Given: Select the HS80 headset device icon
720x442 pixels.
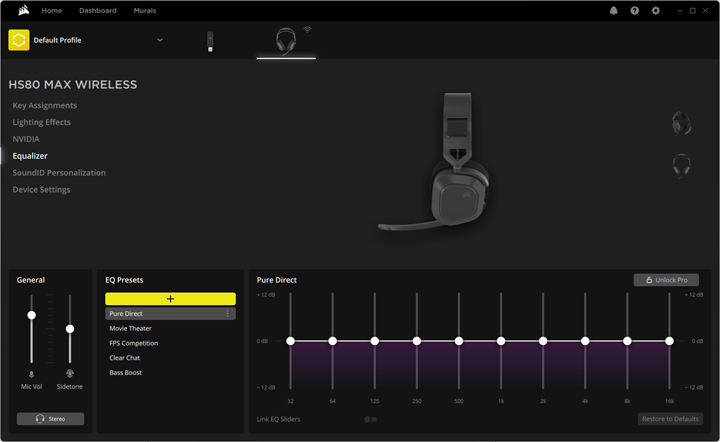Looking at the screenshot, I should click(x=286, y=41).
